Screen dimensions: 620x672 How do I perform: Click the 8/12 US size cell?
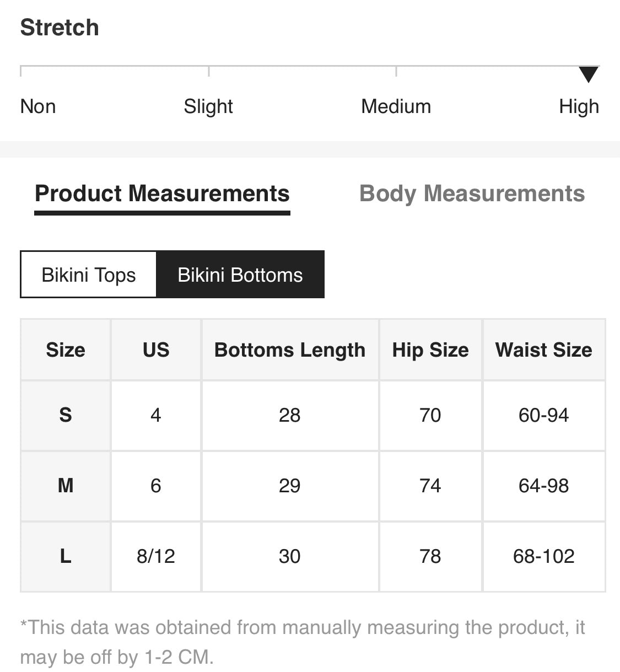point(156,556)
